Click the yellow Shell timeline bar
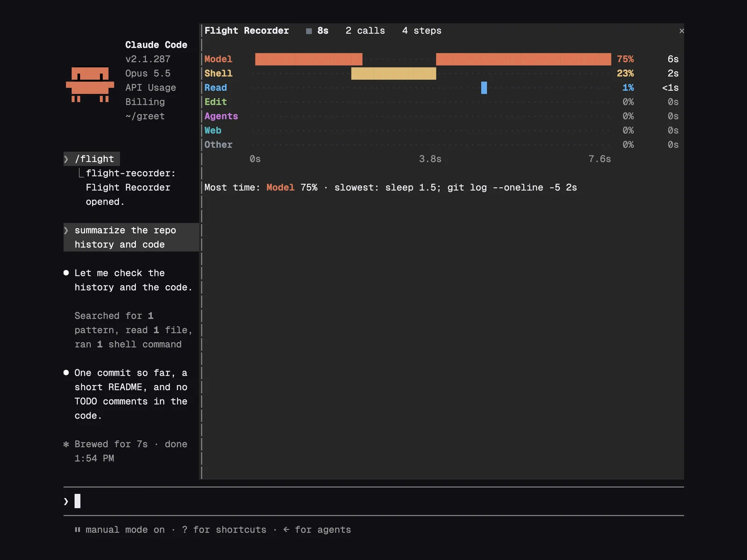 pyautogui.click(x=394, y=73)
